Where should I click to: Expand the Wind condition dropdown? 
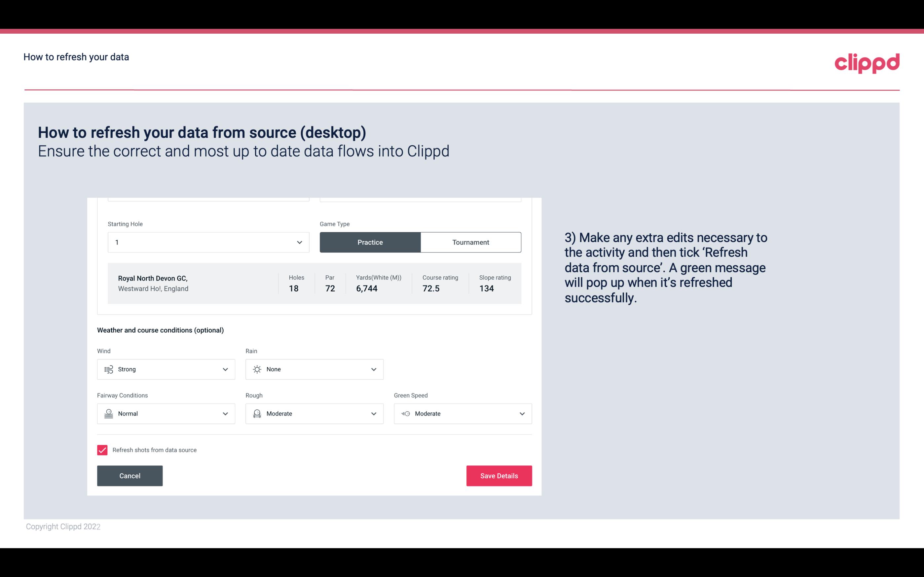[225, 369]
